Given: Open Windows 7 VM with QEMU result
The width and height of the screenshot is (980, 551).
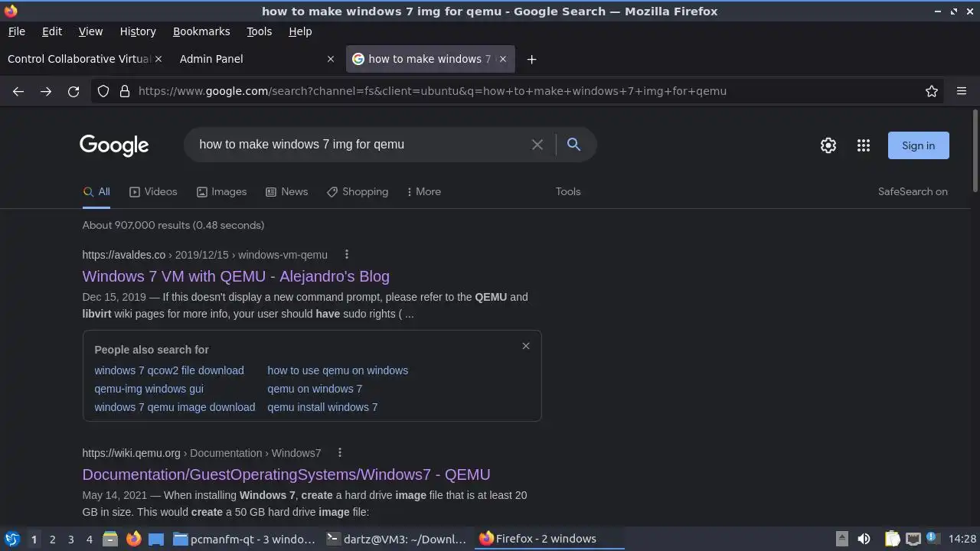Looking at the screenshot, I should tap(236, 276).
